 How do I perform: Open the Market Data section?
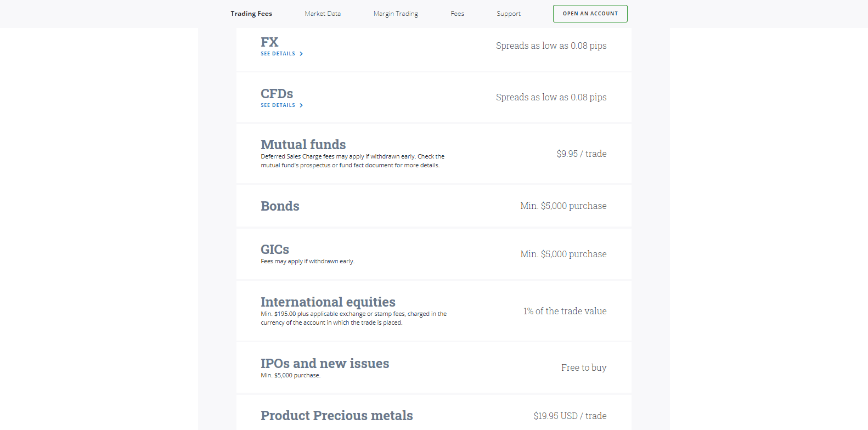(x=323, y=13)
